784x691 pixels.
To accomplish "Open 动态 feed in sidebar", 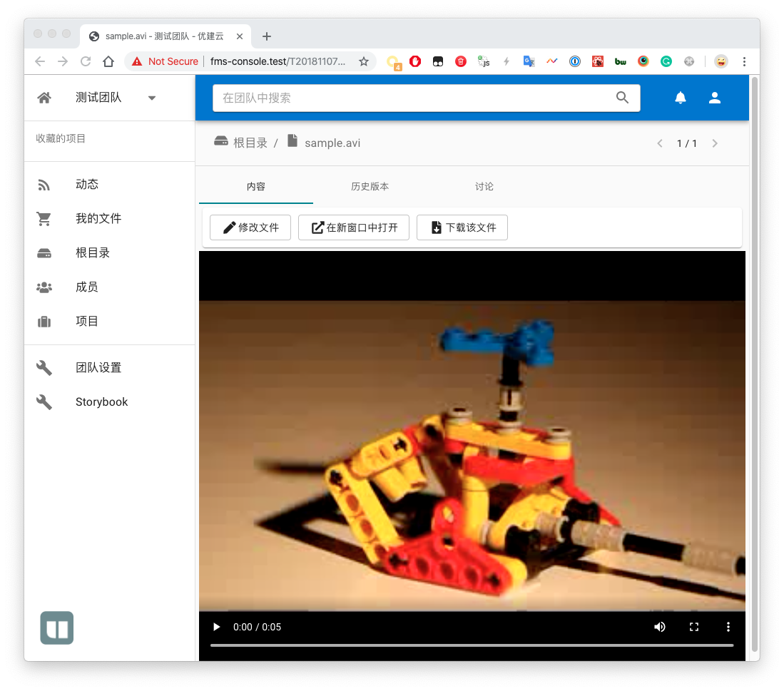I will [x=87, y=185].
